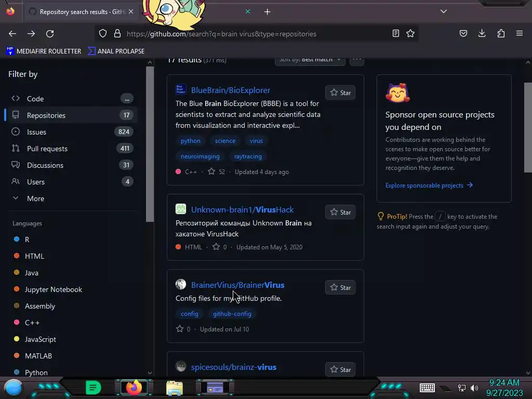
Task: Select the virus topic tag
Action: [x=256, y=141]
